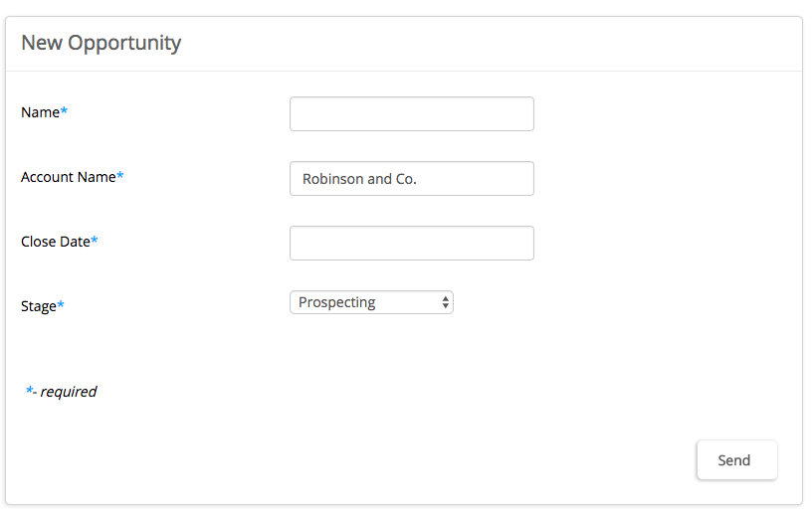Click the empty Close Date input box
The width and height of the screenshot is (812, 520).
click(411, 244)
